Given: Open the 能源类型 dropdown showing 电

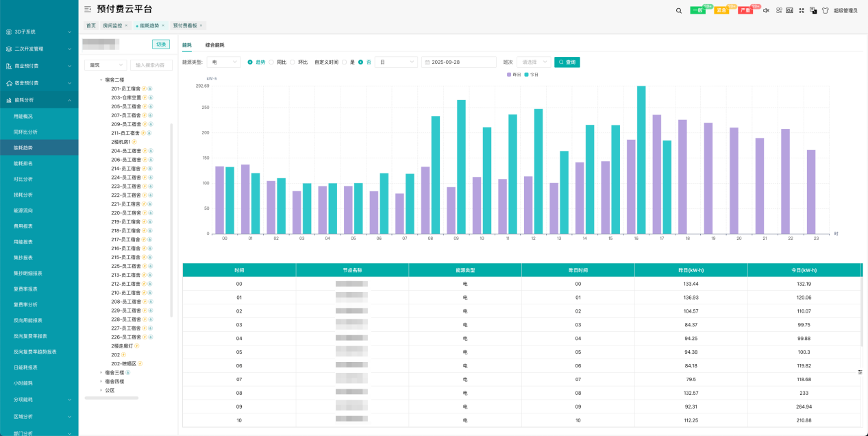Looking at the screenshot, I should pyautogui.click(x=223, y=62).
